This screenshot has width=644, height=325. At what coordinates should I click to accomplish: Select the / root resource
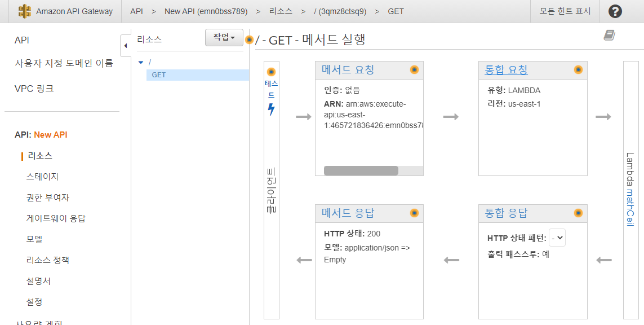(x=150, y=63)
